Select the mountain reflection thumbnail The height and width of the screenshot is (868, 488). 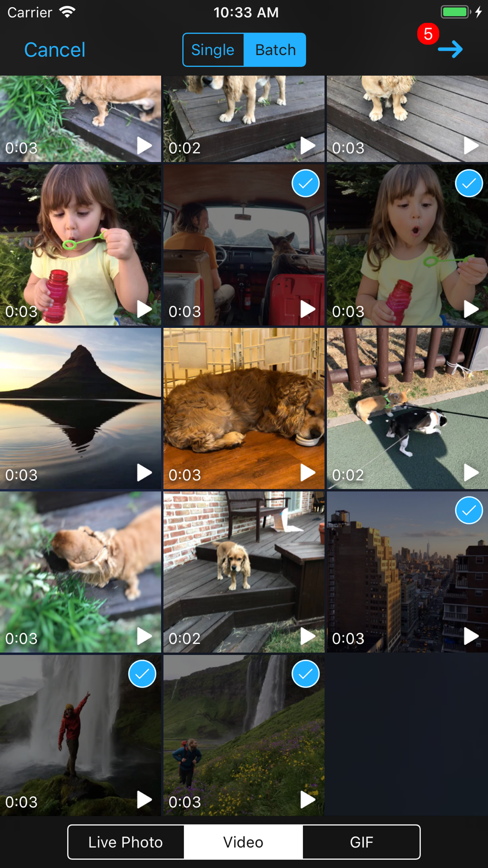(81, 409)
